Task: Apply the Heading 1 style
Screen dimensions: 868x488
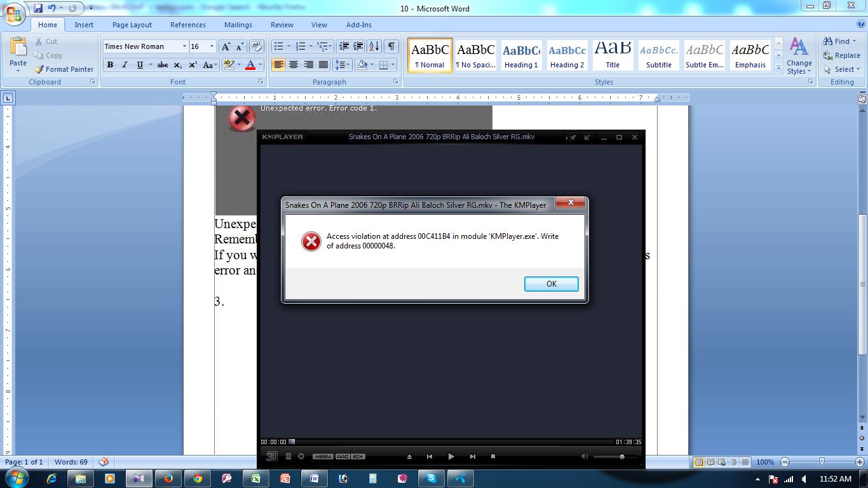Action: tap(521, 55)
